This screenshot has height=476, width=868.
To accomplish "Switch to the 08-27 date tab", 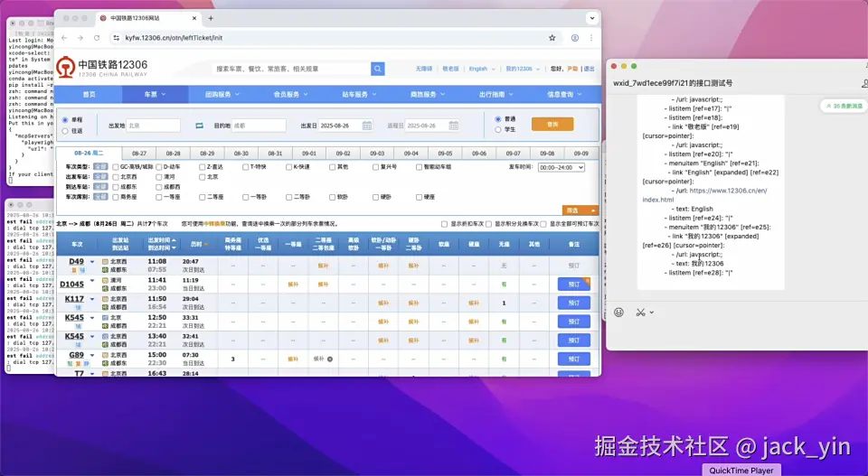I will (x=139, y=154).
